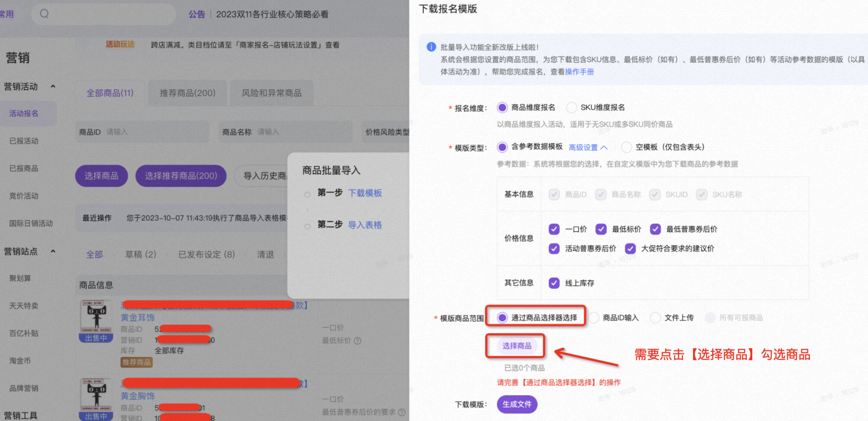Toggle the 线上库存 checkbox
Image resolution: width=868 pixels, height=421 pixels.
[x=554, y=283]
